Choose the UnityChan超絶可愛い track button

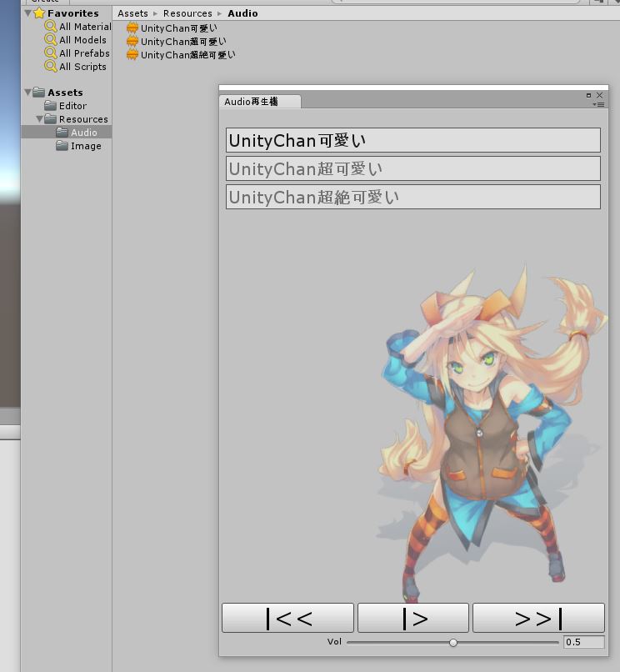(x=413, y=197)
